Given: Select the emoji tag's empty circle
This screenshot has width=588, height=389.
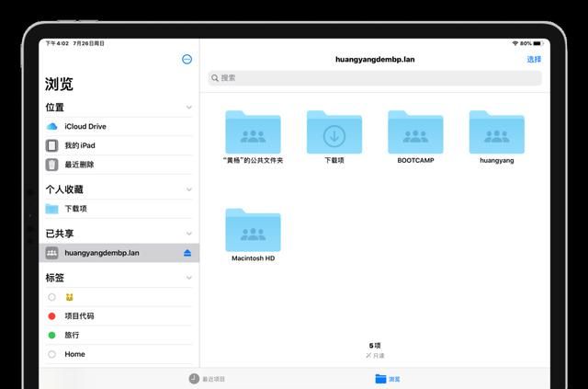Looking at the screenshot, I should pyautogui.click(x=51, y=297).
